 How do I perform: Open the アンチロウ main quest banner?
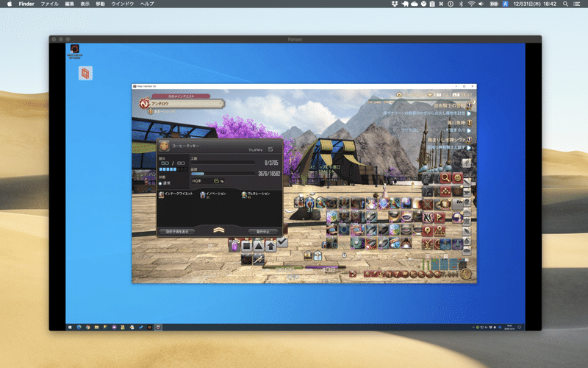186,103
